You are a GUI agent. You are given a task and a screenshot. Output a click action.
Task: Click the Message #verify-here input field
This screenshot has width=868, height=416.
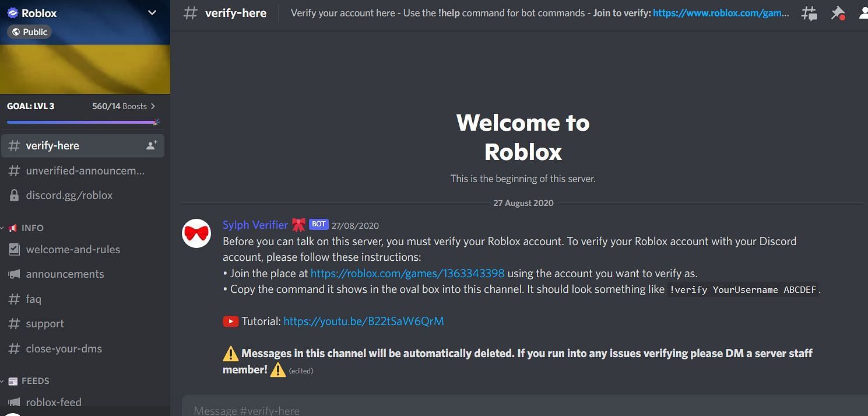point(408,409)
